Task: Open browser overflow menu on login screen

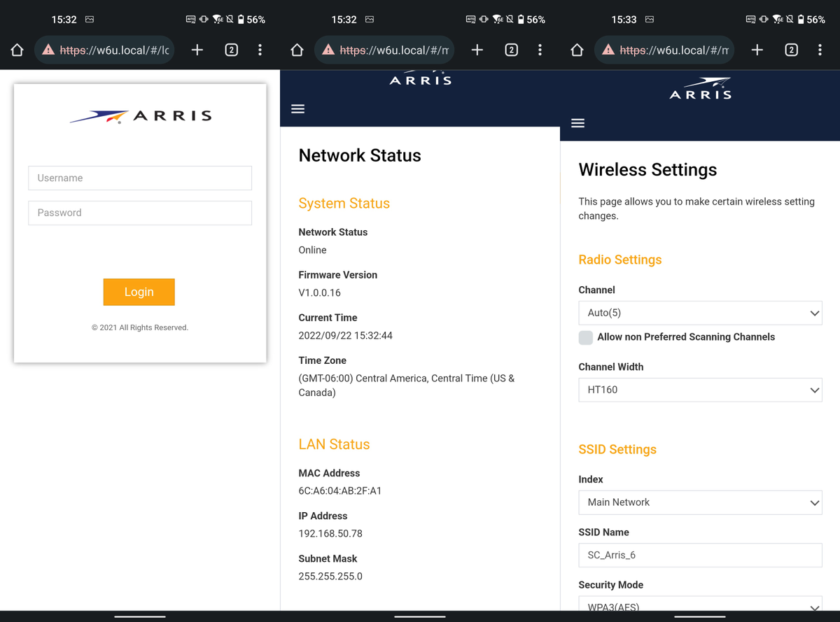Action: pyautogui.click(x=260, y=50)
